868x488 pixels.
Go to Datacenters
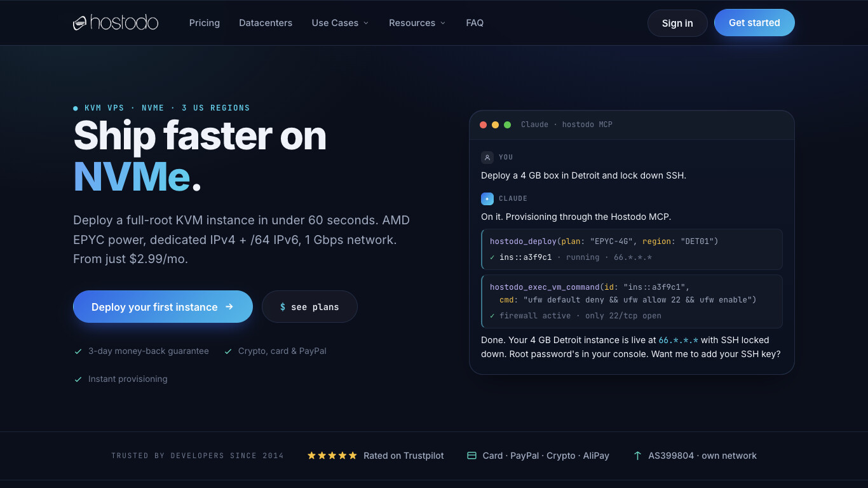(266, 23)
